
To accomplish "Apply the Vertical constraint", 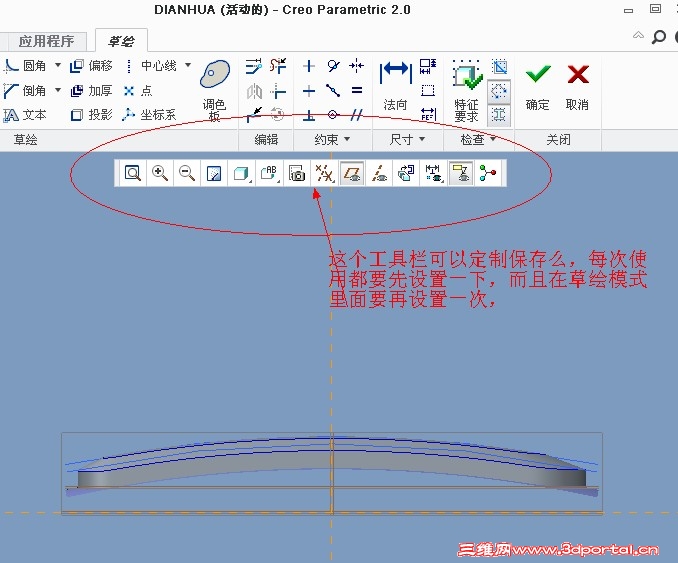I will click(x=309, y=66).
